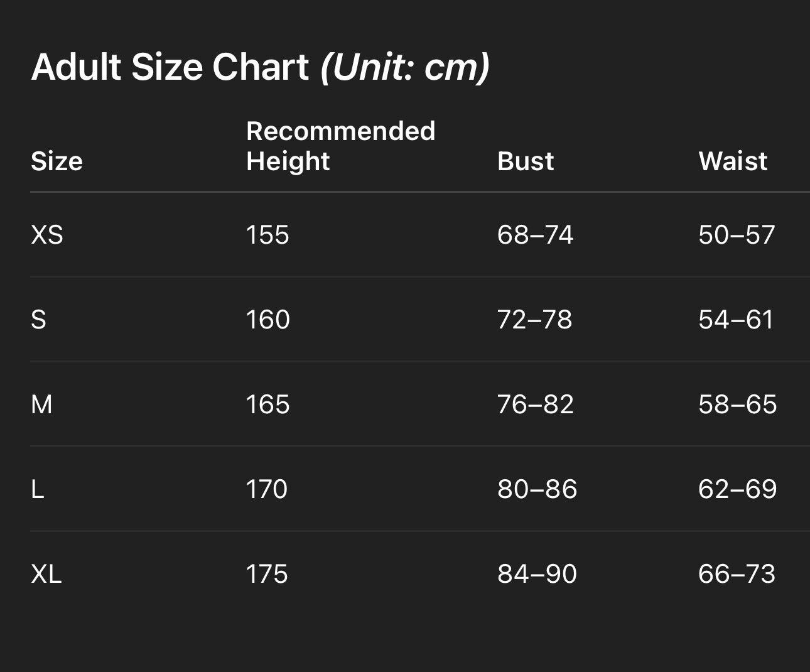Click the Bust column header
The width and height of the screenshot is (810, 672).
(x=526, y=161)
